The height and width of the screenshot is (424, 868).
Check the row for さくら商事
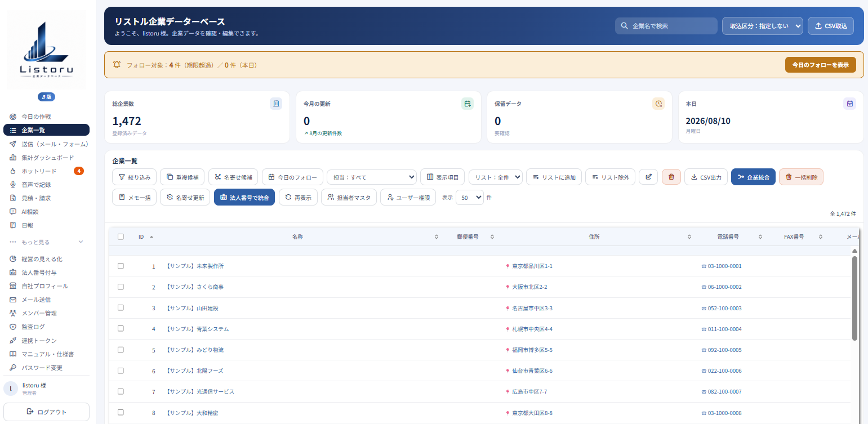click(x=121, y=287)
